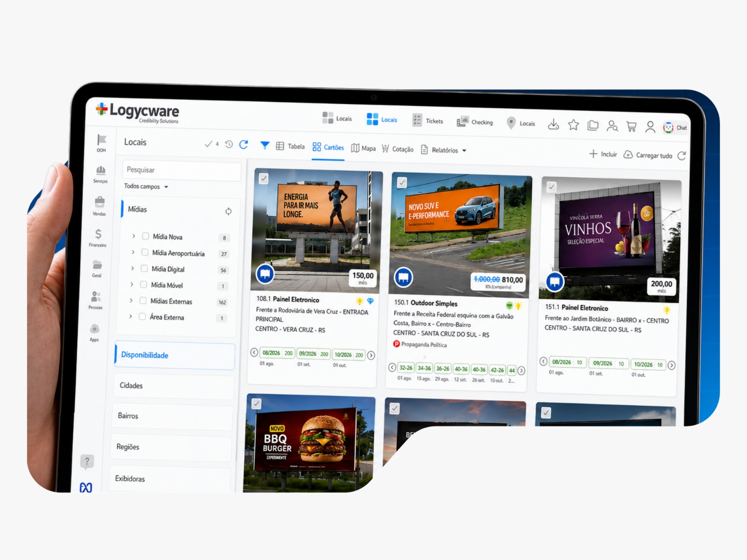747x560 pixels.
Task: Click Carregar tudo button
Action: pos(648,155)
